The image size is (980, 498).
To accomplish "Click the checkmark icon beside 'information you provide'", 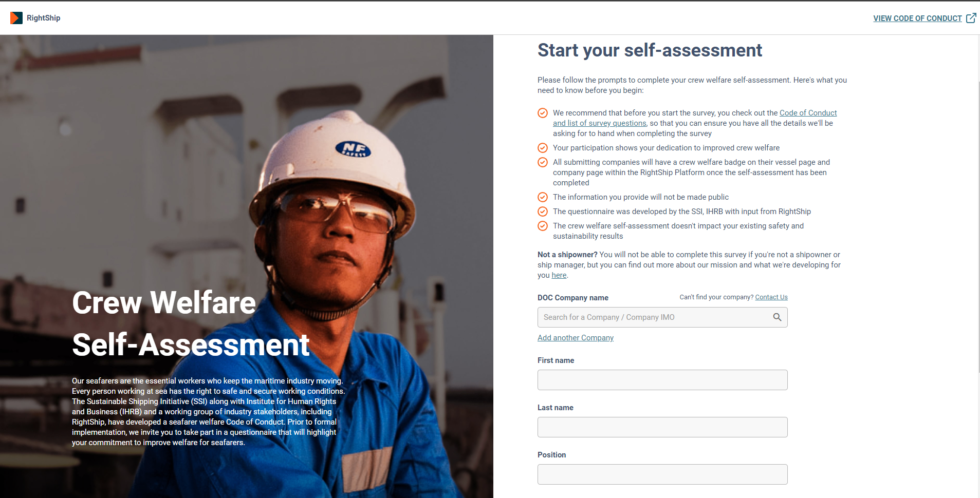I will click(542, 197).
